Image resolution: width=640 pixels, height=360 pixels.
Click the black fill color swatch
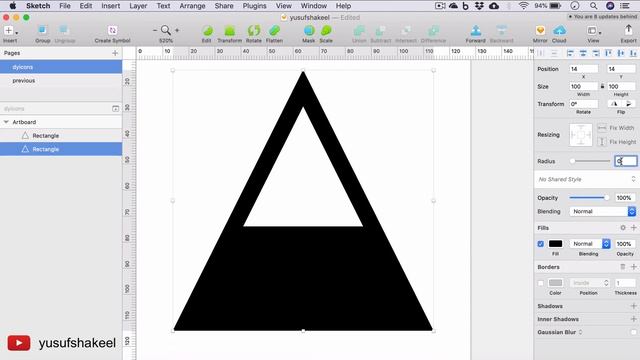(555, 244)
